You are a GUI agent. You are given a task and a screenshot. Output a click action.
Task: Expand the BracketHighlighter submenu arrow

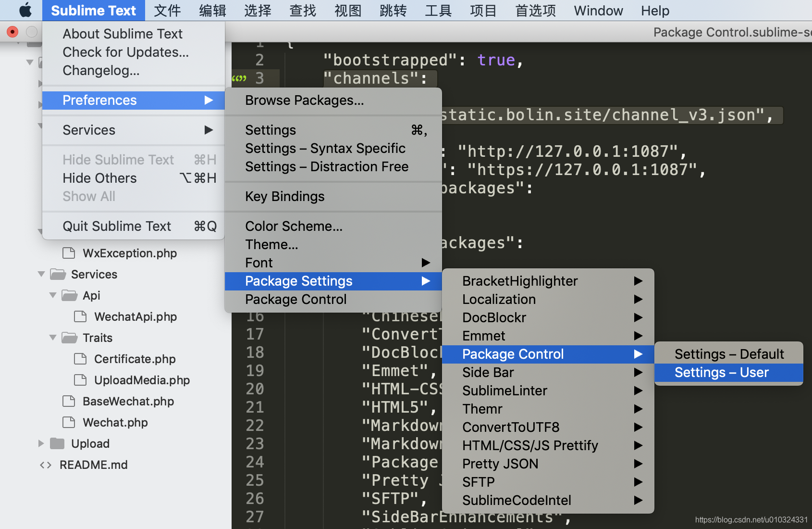click(x=638, y=281)
